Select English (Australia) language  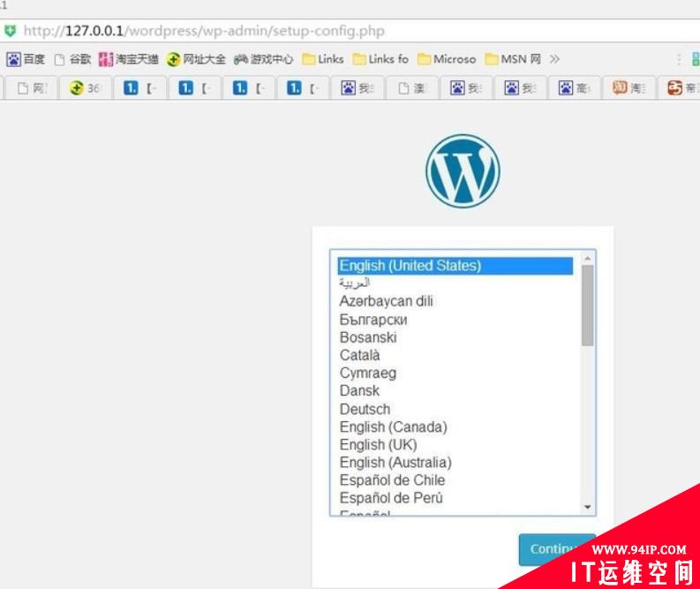click(x=455, y=463)
